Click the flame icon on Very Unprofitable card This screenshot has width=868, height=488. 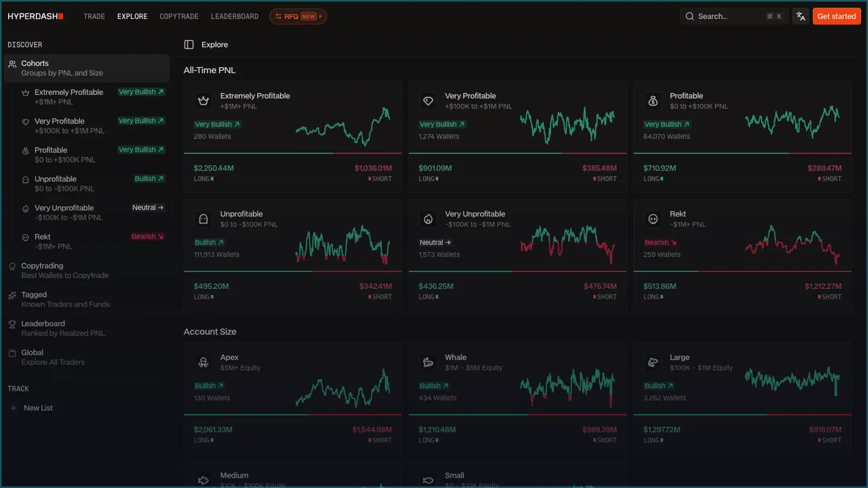coord(428,219)
